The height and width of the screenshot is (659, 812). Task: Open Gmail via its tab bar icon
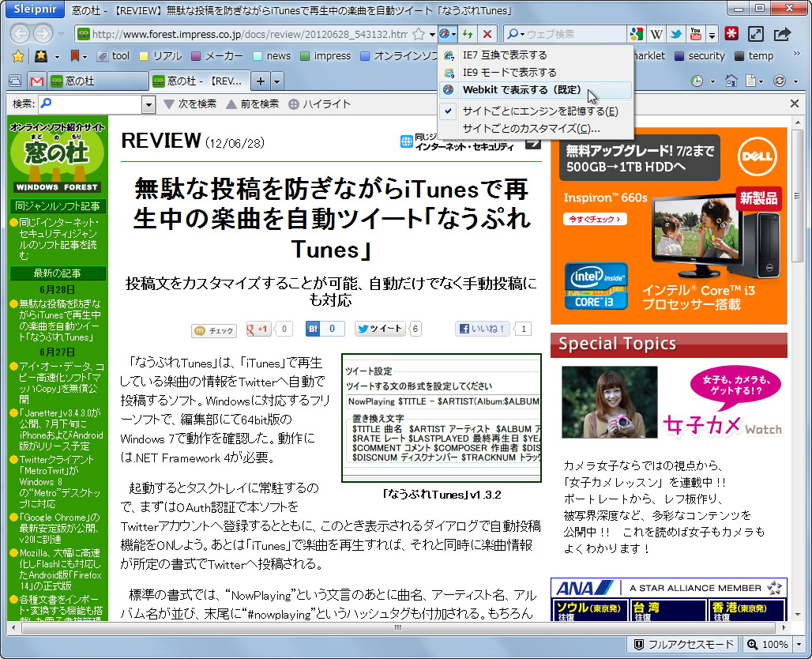pos(36,81)
